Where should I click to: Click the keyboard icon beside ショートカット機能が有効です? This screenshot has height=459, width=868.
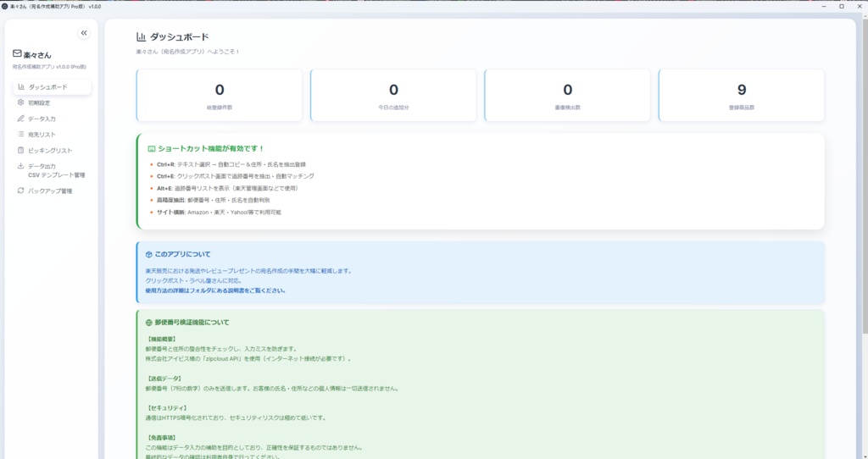[x=151, y=149]
